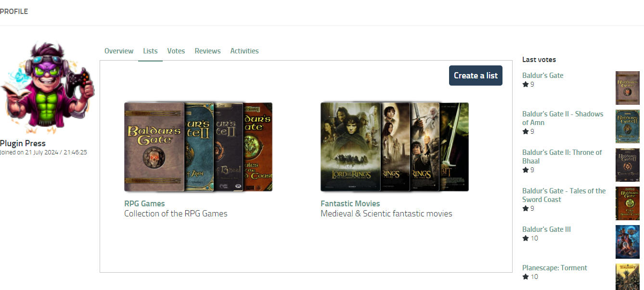Viewport: 644px width, 290px height.
Task: Open the Fantastic Movies list link
Action: [x=350, y=203]
